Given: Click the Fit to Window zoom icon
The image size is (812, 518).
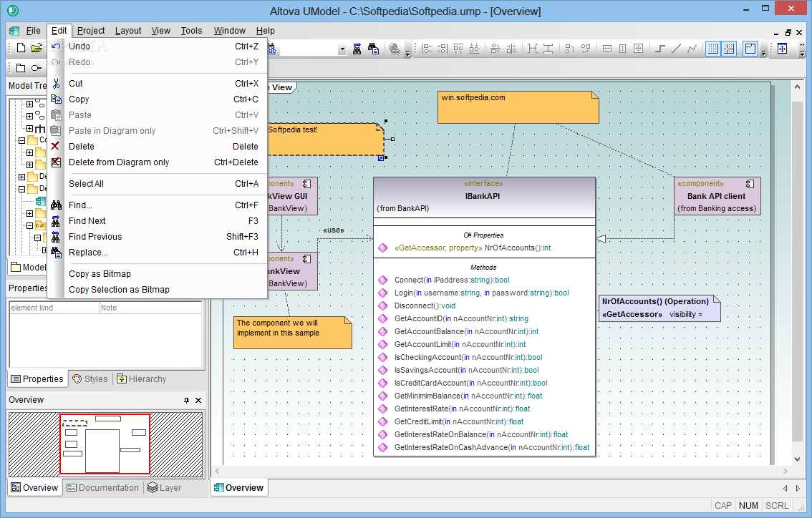Looking at the screenshot, I should pyautogui.click(x=782, y=49).
